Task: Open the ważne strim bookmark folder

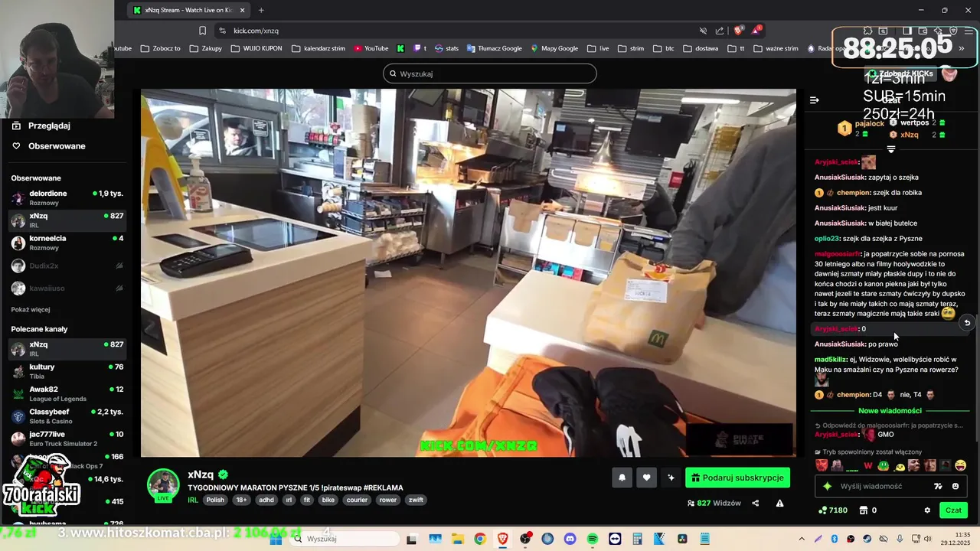Action: pyautogui.click(x=776, y=48)
